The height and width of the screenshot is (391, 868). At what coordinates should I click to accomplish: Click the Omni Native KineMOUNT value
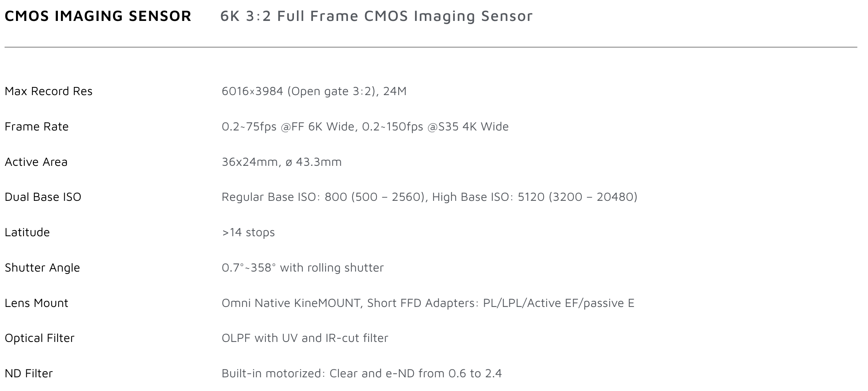(428, 303)
